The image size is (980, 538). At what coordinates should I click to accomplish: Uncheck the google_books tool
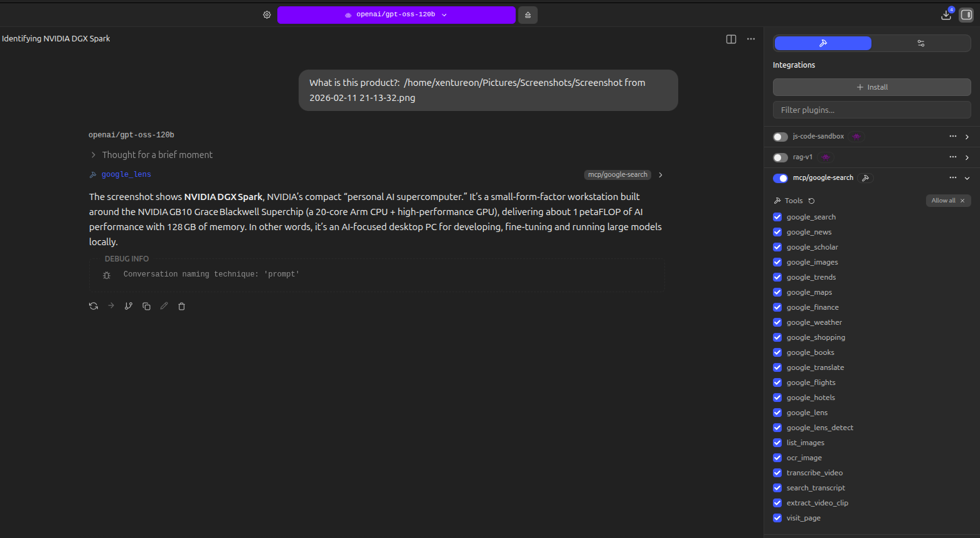(x=777, y=352)
